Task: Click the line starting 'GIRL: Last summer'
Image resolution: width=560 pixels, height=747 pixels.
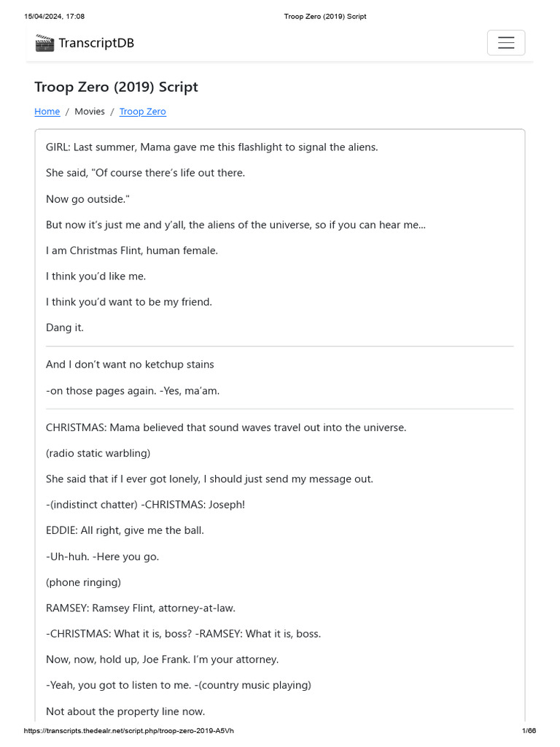Action: pyautogui.click(x=212, y=147)
